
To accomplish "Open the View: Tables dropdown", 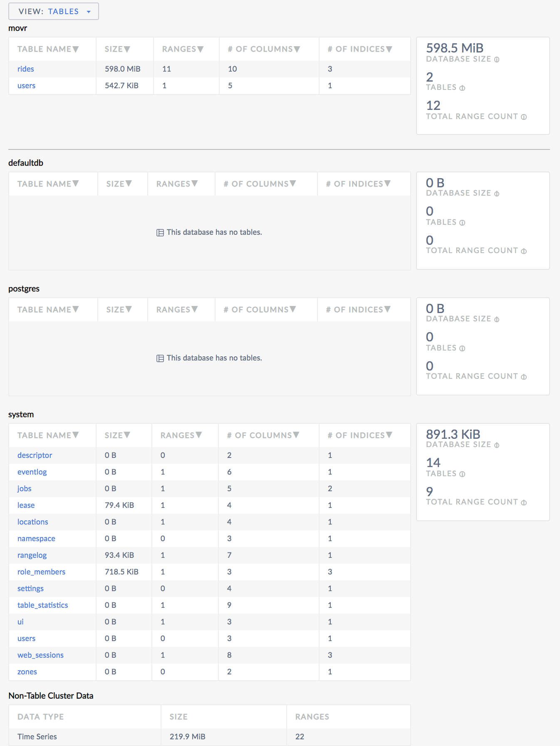I will [x=54, y=11].
